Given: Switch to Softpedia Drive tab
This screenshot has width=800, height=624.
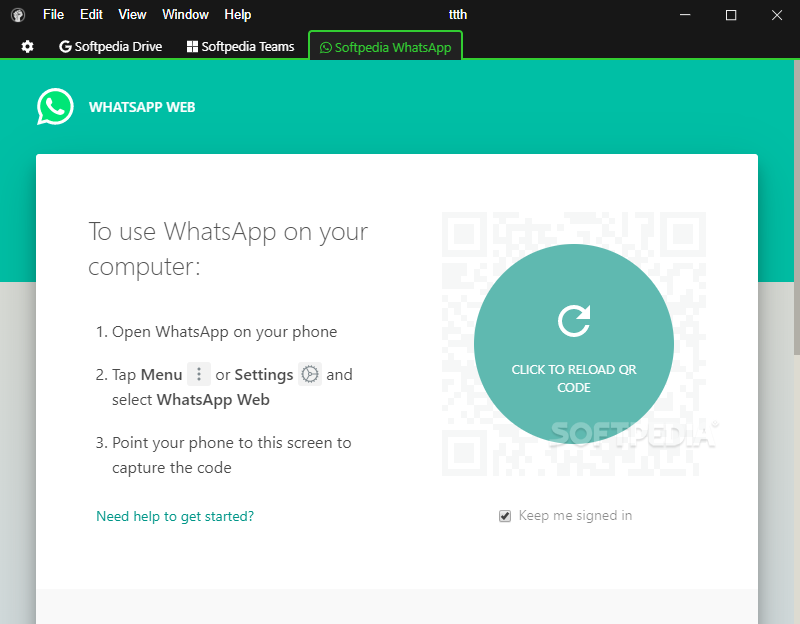Looking at the screenshot, I should point(111,46).
